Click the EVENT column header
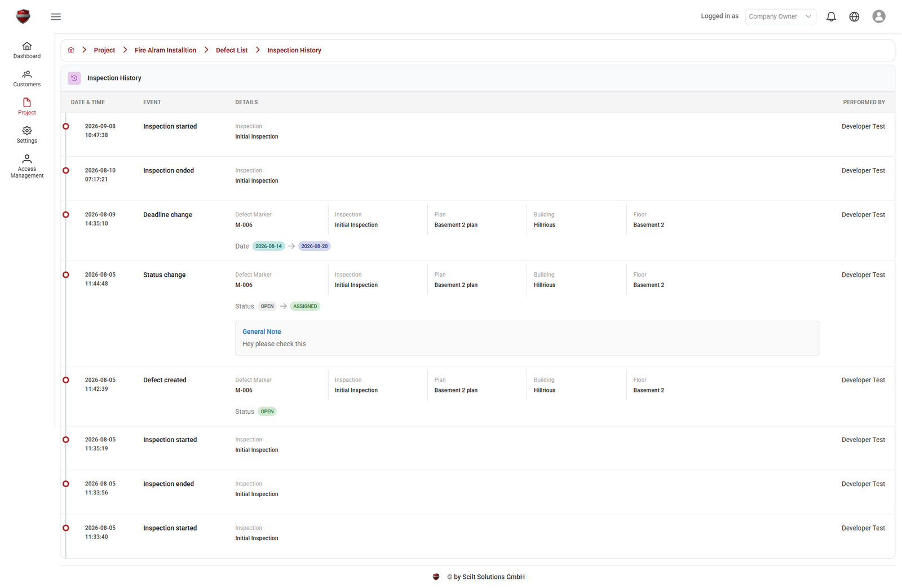This screenshot has height=588, width=902. click(152, 103)
